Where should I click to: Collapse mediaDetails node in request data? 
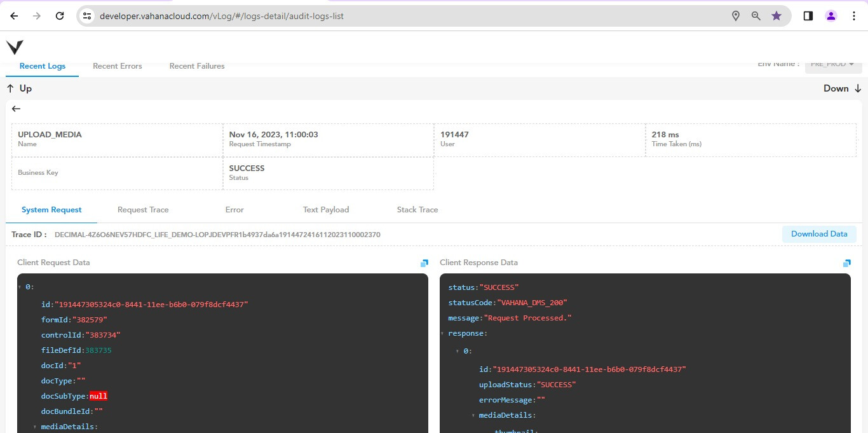tap(35, 427)
